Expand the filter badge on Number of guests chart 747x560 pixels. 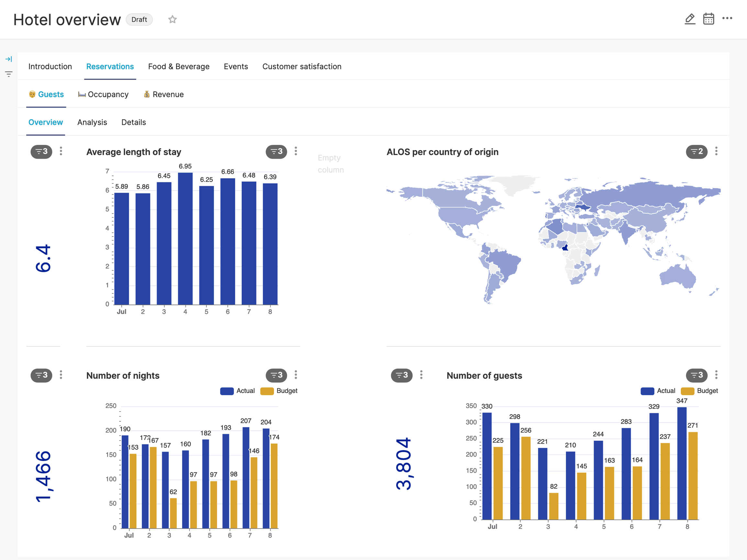click(696, 375)
